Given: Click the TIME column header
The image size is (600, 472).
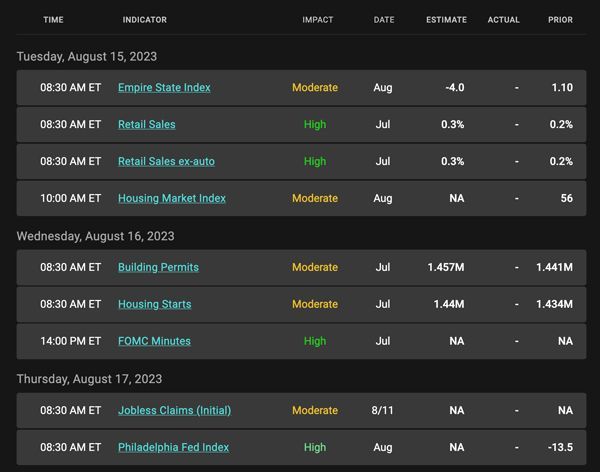Looking at the screenshot, I should tap(53, 20).
